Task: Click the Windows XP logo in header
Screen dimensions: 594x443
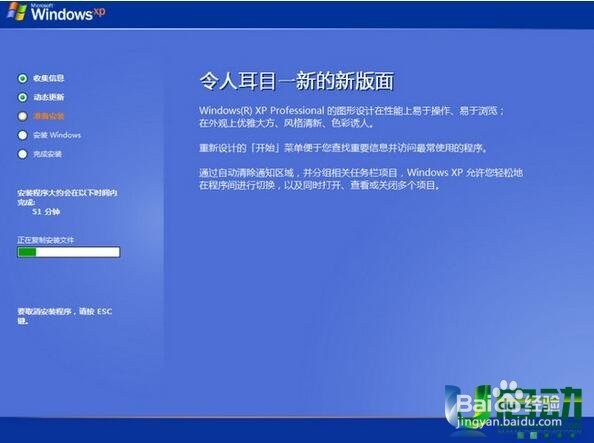Action: click(x=57, y=13)
